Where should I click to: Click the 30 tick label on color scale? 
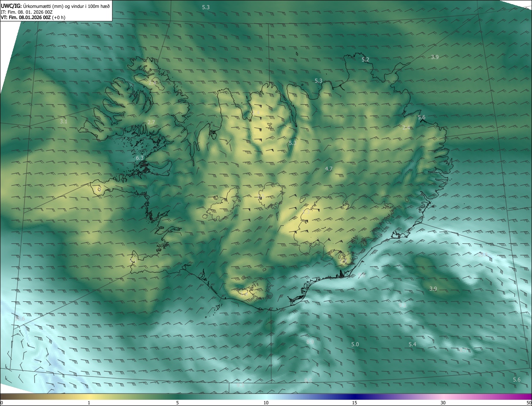click(x=443, y=403)
